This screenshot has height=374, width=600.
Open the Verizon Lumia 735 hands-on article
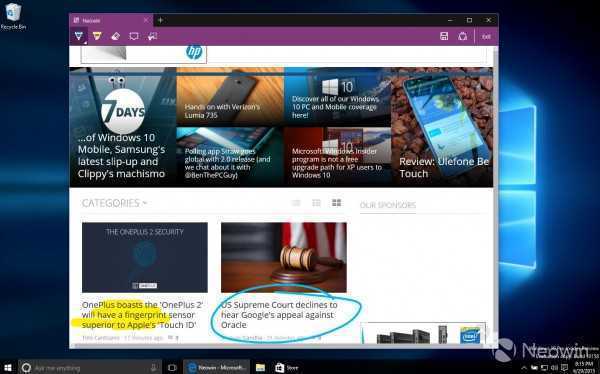click(x=230, y=97)
